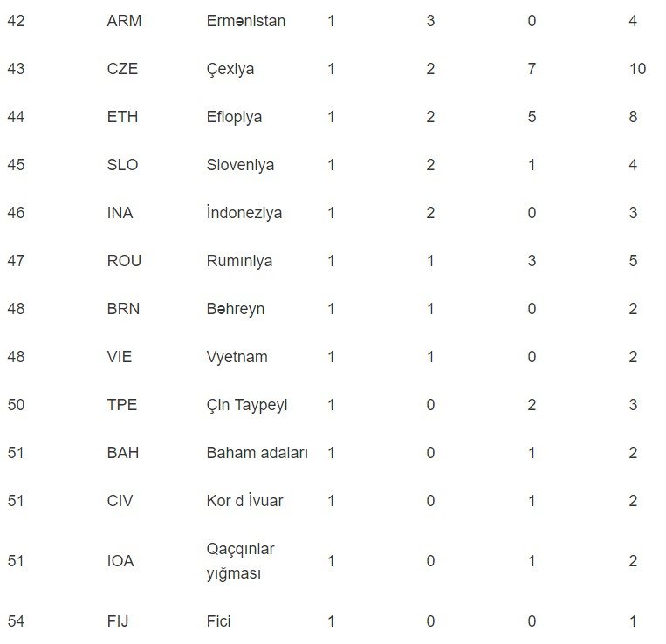Click the Ermənistan country name
The image size is (666, 644).
click(246, 21)
